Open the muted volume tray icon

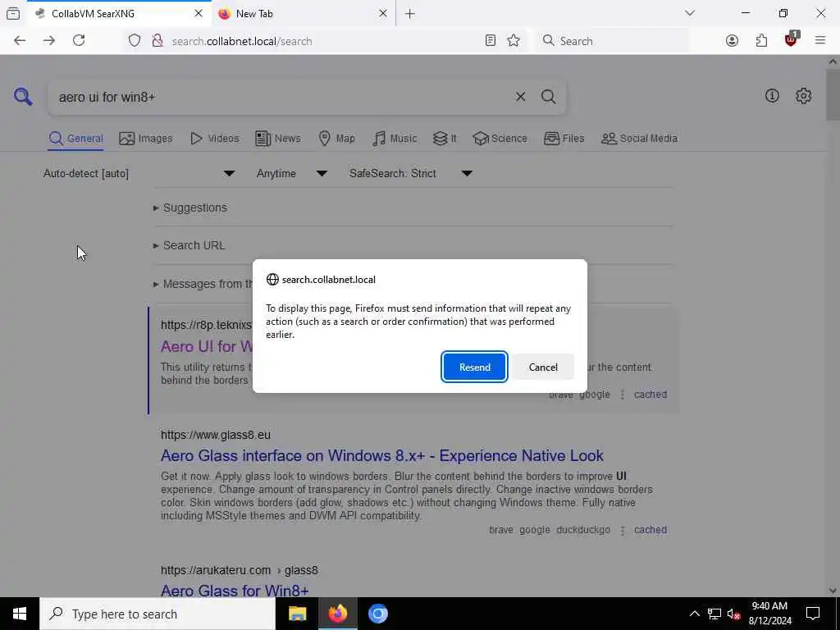734,614
